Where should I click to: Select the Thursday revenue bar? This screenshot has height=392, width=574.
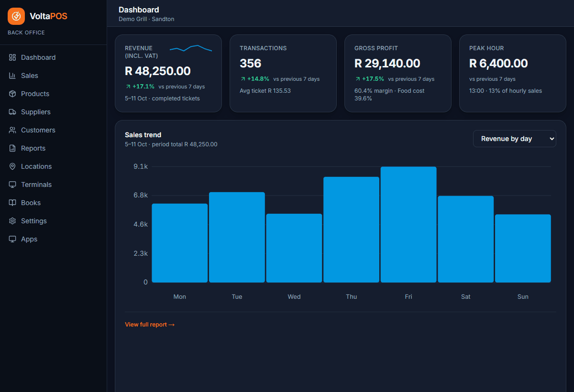point(351,229)
